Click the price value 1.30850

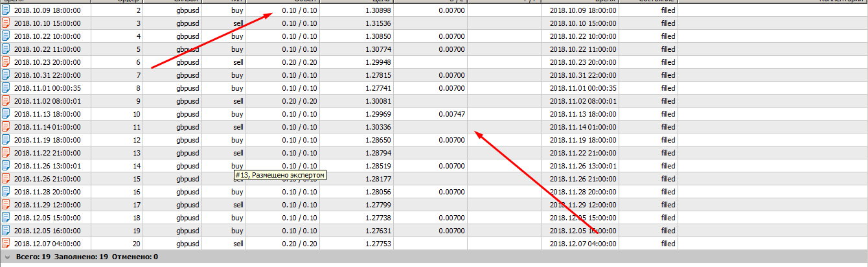(x=379, y=36)
